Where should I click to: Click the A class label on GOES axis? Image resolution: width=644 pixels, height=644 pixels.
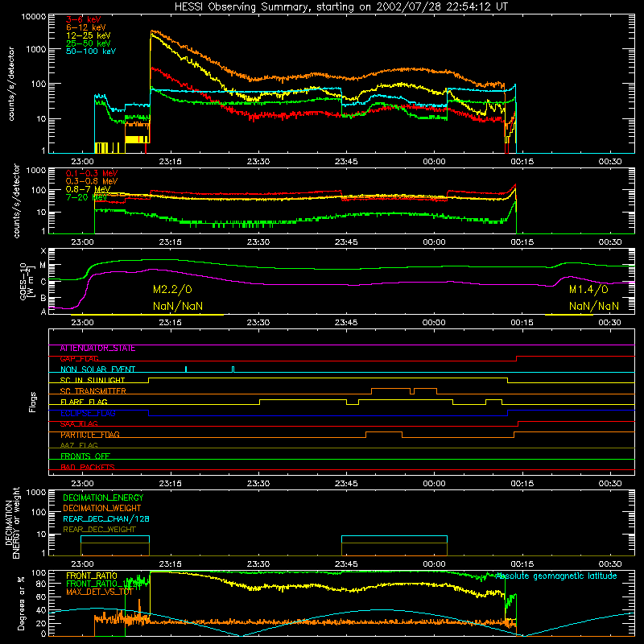43,312
